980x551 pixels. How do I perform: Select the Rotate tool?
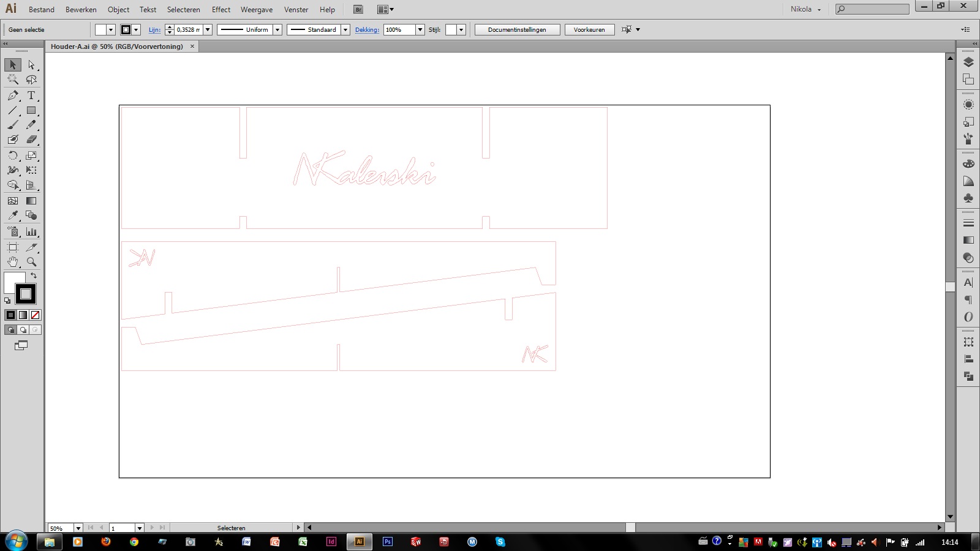click(x=13, y=156)
